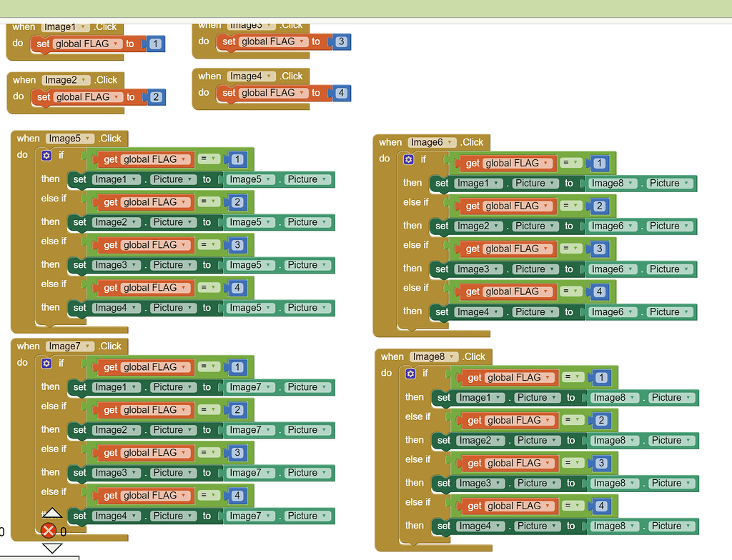Click the get global FLAG block in Image5's first condition
Viewport: 732px width, 560px height.
pos(110,159)
